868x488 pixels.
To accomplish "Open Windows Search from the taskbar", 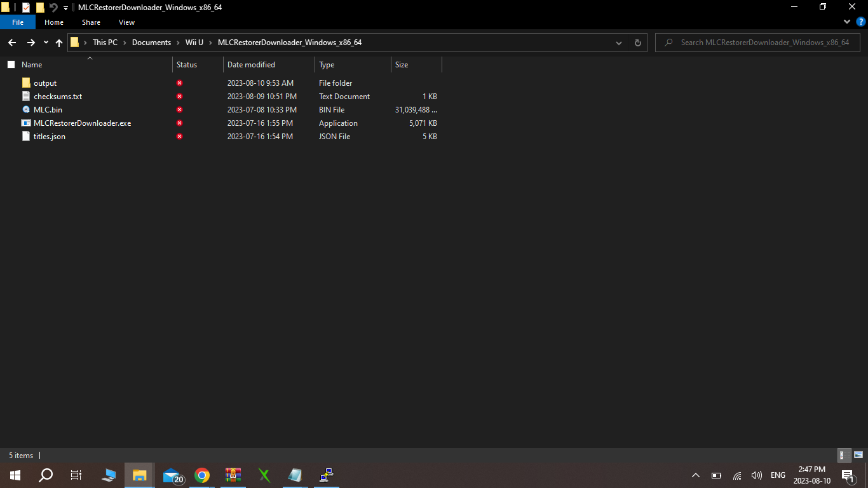I will [x=46, y=475].
